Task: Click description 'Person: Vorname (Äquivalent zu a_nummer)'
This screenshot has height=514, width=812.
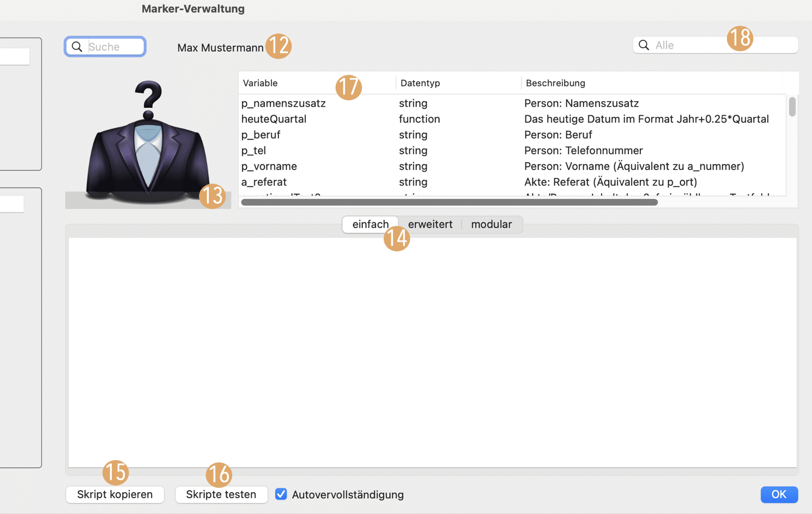Action: 634,167
